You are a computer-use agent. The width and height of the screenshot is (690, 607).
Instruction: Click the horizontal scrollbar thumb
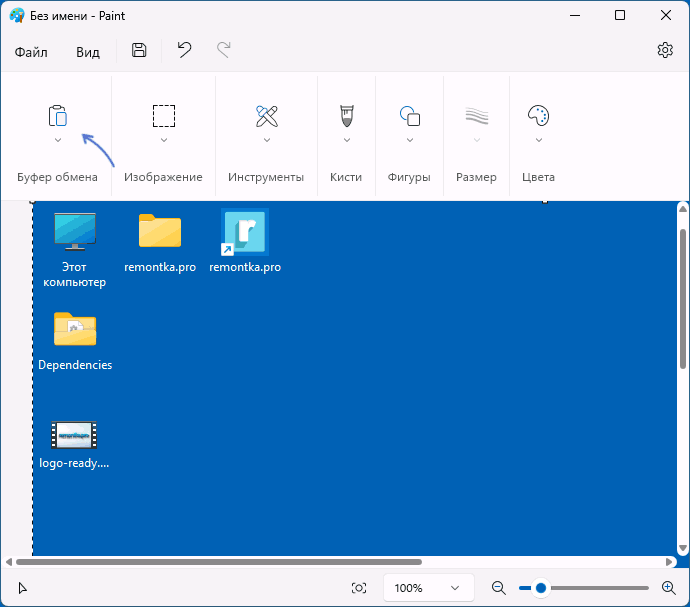[x=219, y=562]
